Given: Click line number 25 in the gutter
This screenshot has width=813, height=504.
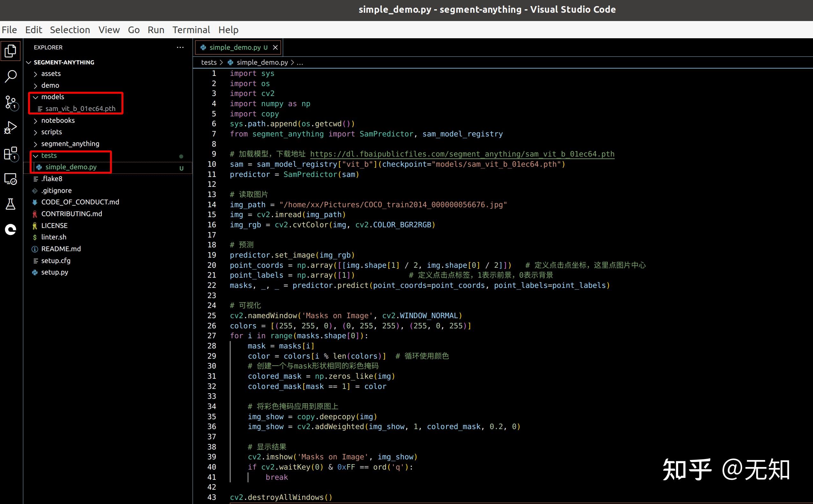Looking at the screenshot, I should (x=212, y=316).
